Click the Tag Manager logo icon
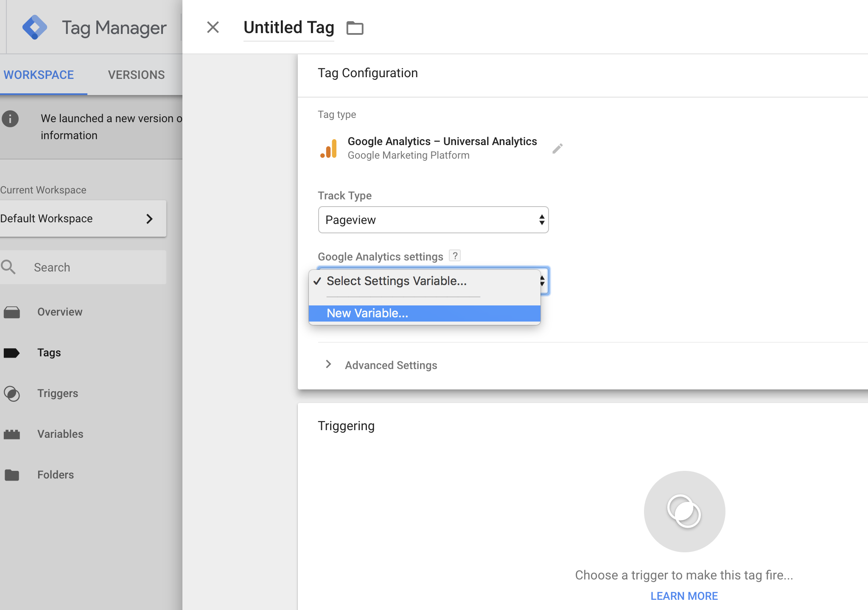868x610 pixels. click(34, 27)
